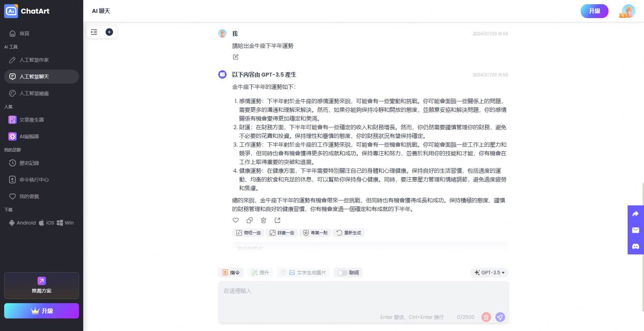
Task: Share the response with export icon
Action: [277, 220]
